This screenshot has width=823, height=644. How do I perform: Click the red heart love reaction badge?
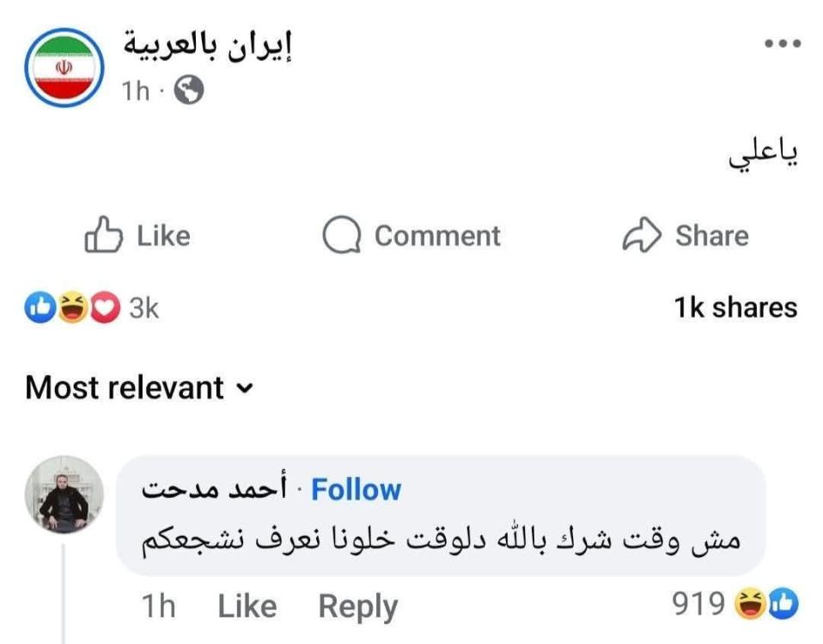pyautogui.click(x=105, y=307)
